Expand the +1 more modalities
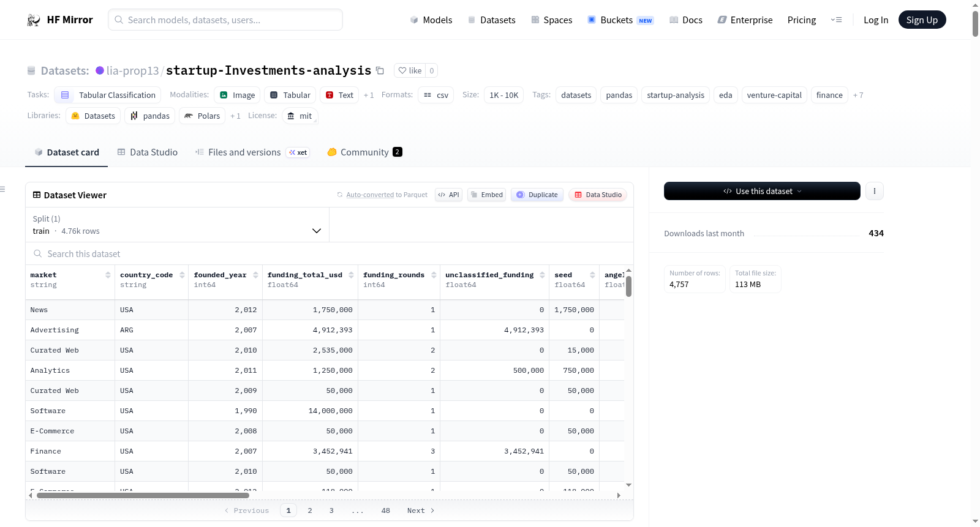Viewport: 980px width, 527px height. tap(368, 95)
